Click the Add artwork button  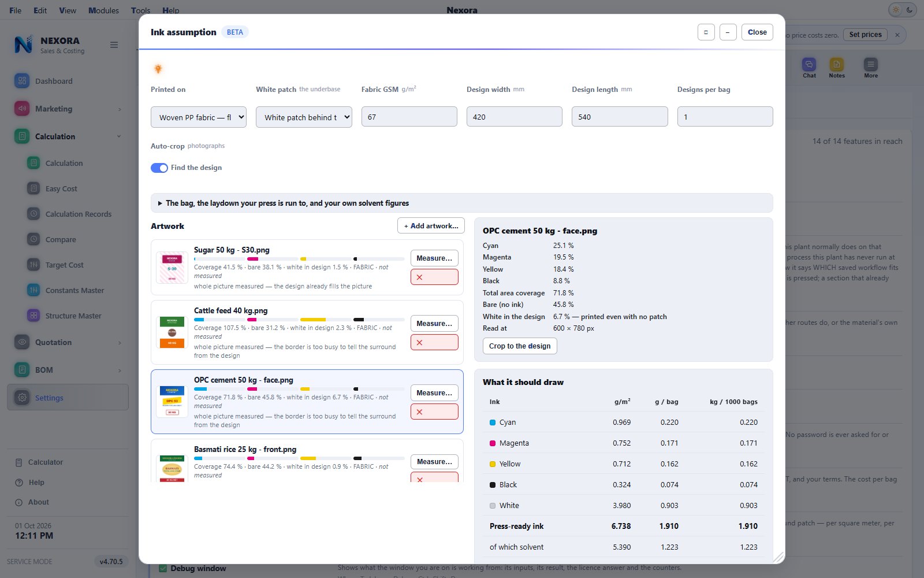pos(431,225)
